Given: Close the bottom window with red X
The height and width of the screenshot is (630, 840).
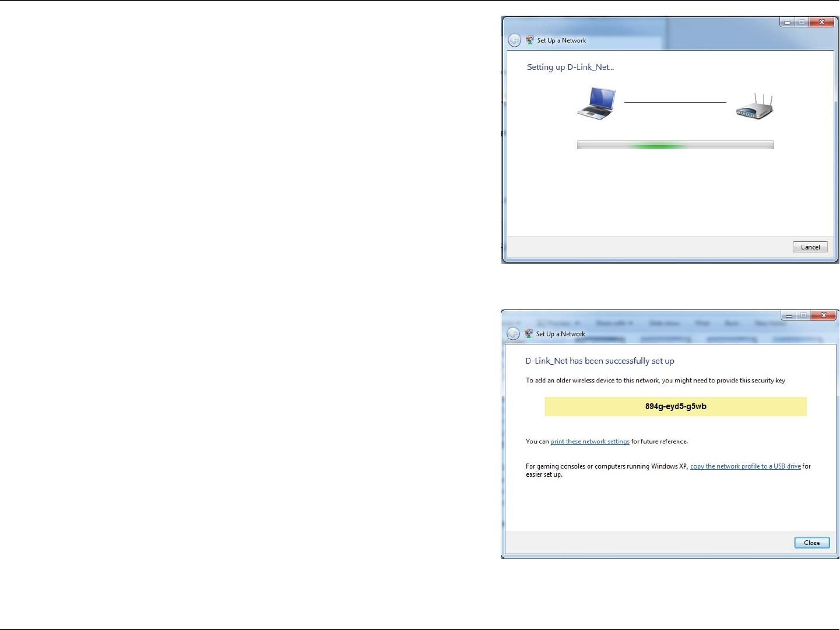Looking at the screenshot, I should point(823,315).
